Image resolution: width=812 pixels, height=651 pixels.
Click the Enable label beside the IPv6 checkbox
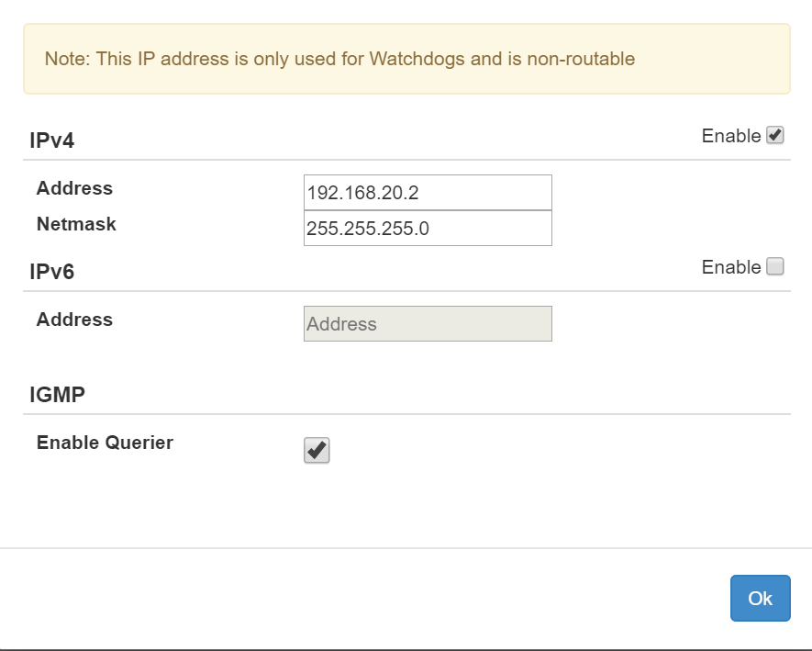(x=730, y=267)
